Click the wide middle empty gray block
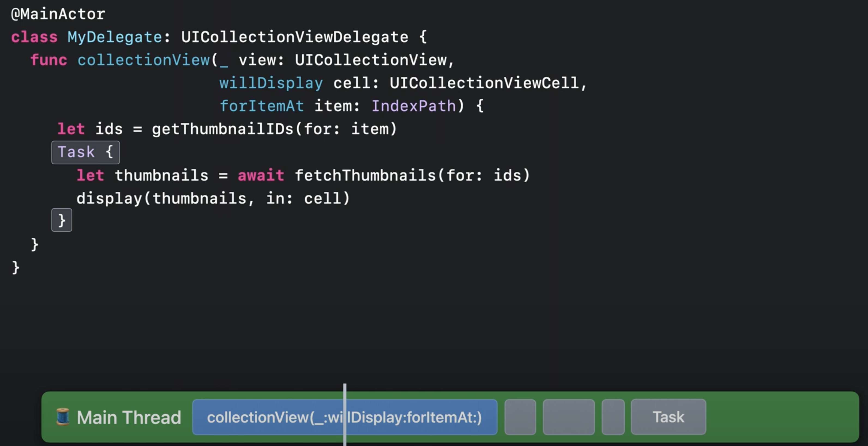 [568, 417]
